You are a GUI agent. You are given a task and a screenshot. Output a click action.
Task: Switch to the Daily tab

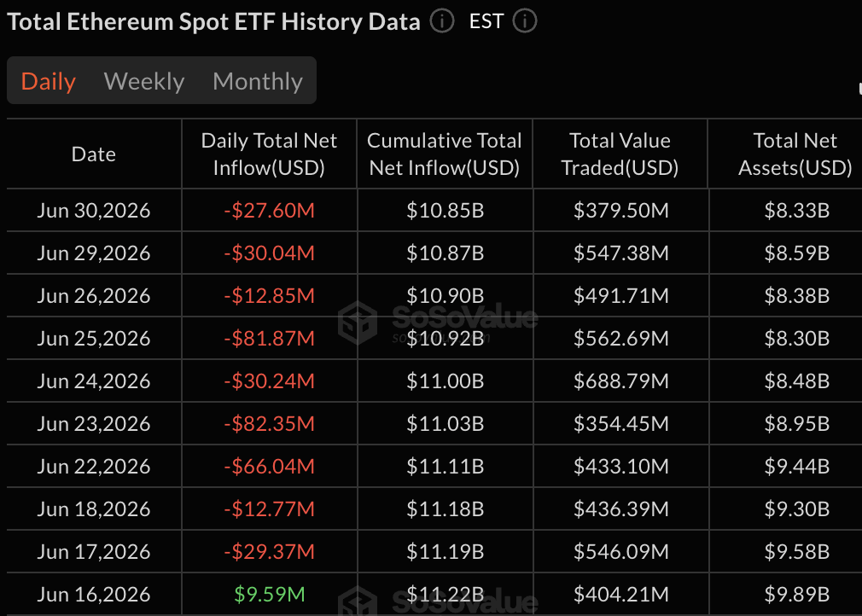(49, 81)
